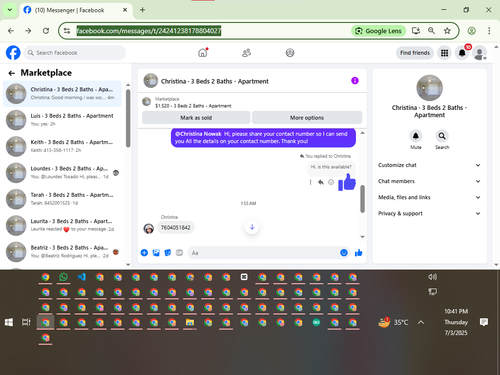Viewport: 500px width, 375px height.
Task: Choose a sticker from the composer
Action: tap(168, 253)
